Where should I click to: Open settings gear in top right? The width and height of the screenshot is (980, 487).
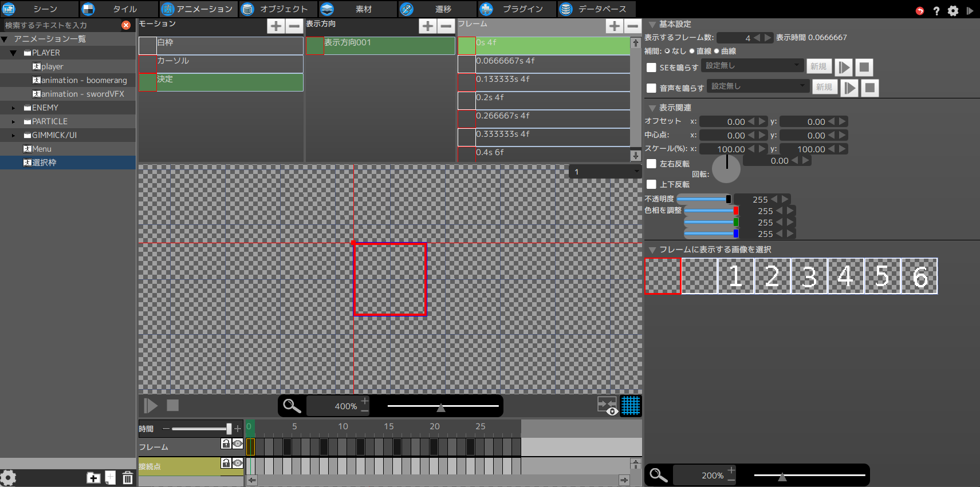953,10
